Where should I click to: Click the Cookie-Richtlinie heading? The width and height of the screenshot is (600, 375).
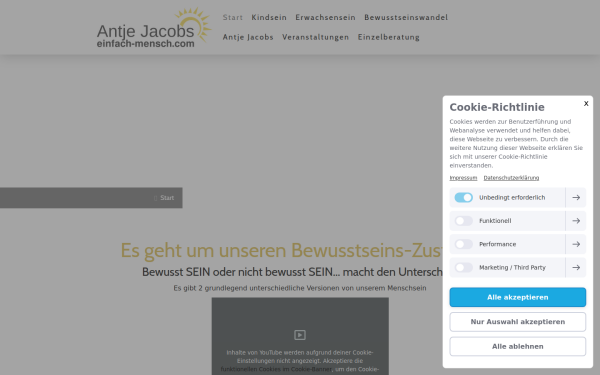497,107
